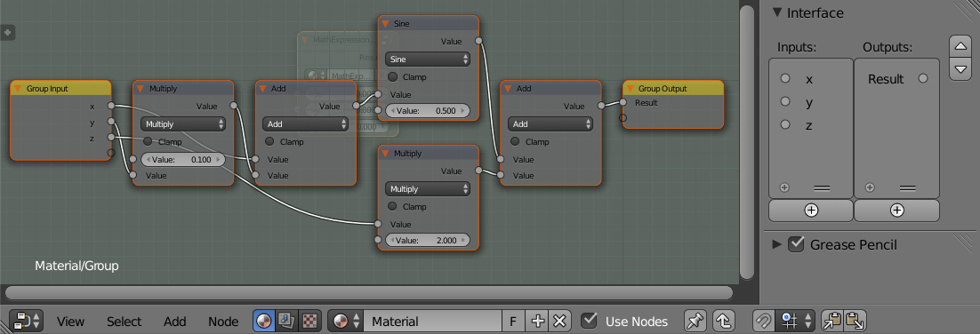The height and width of the screenshot is (334, 980).
Task: Click the horizontal scrollbar of node editor
Action: [369, 293]
